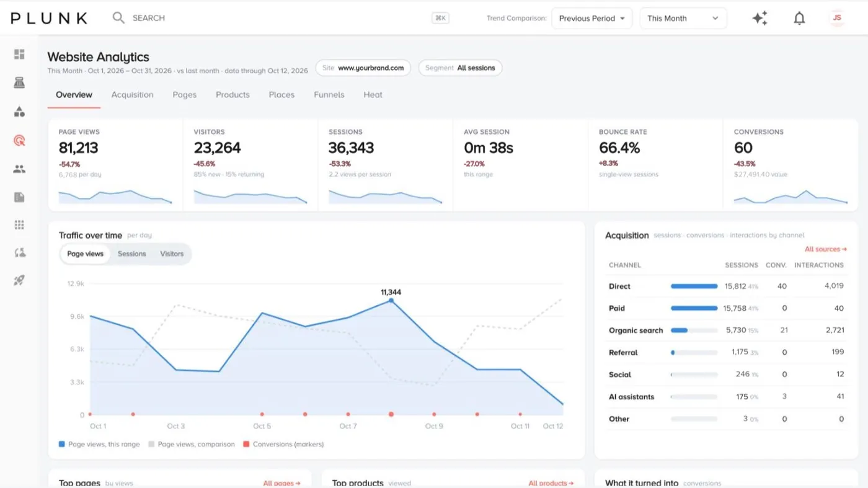Open the JS user avatar menu
The height and width of the screenshot is (488, 868).
click(x=837, y=18)
